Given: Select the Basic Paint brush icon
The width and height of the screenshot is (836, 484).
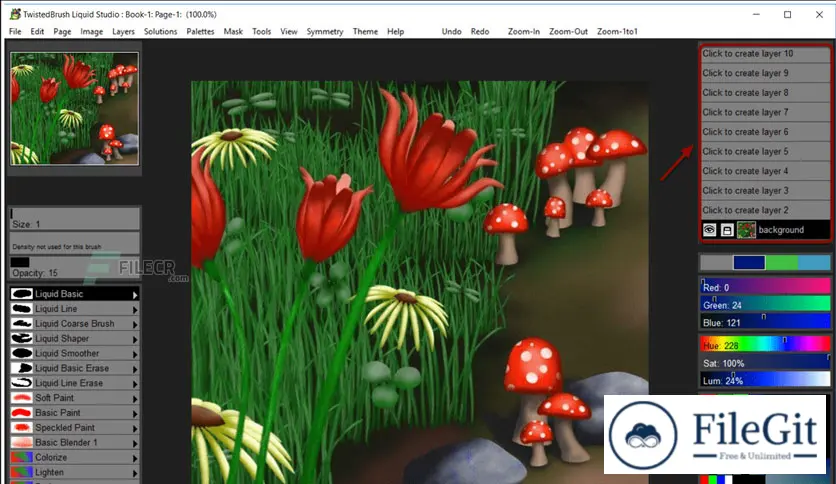Looking at the screenshot, I should 21,413.
